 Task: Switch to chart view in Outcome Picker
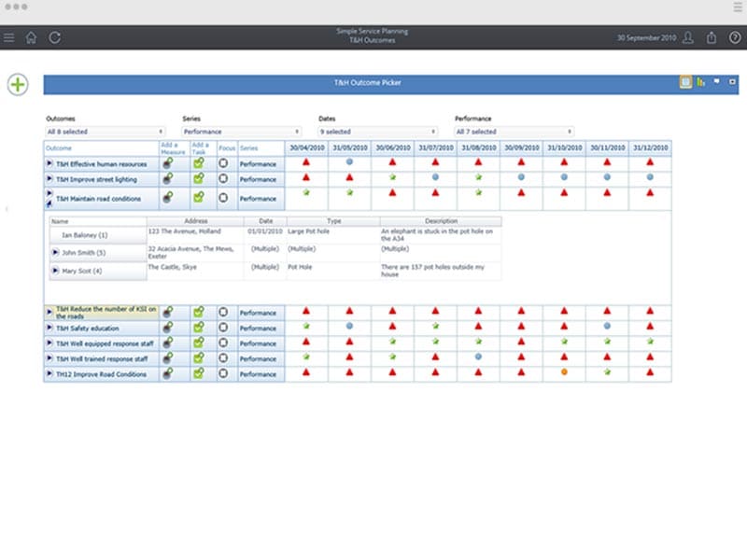pyautogui.click(x=700, y=82)
